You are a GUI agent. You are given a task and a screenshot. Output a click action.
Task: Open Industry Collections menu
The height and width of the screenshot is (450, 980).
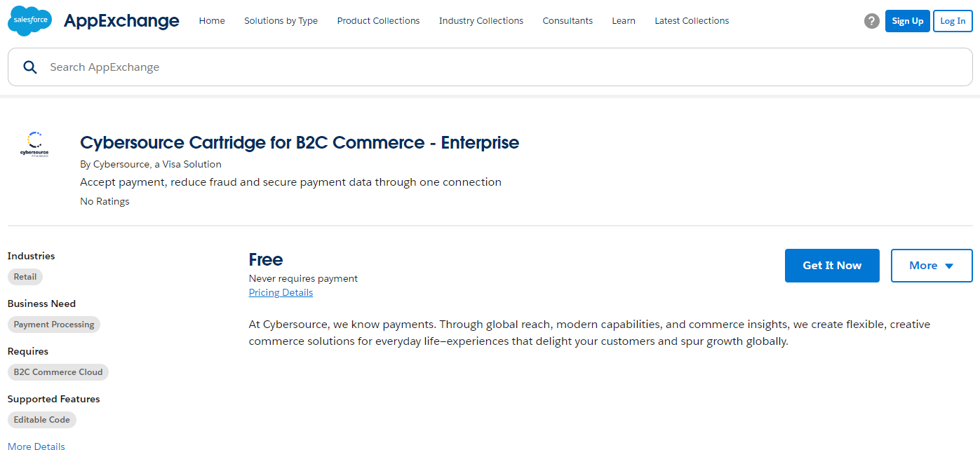(481, 21)
